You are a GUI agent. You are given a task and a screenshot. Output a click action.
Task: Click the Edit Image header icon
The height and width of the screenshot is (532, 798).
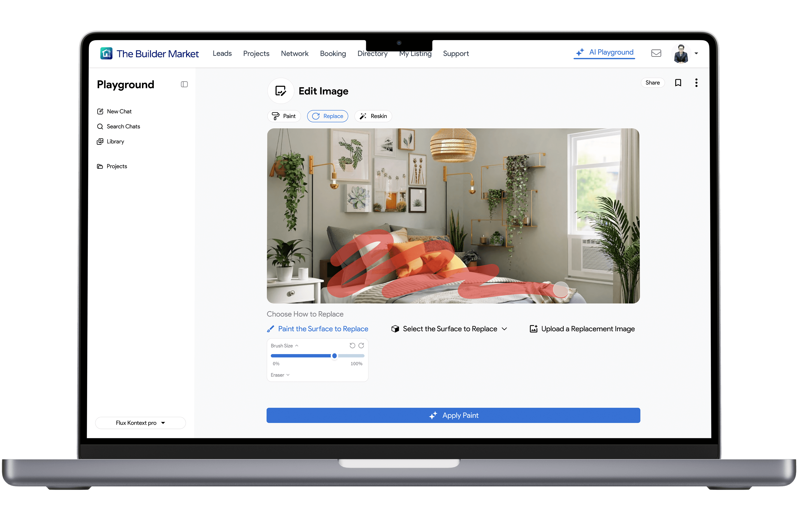[x=280, y=91]
